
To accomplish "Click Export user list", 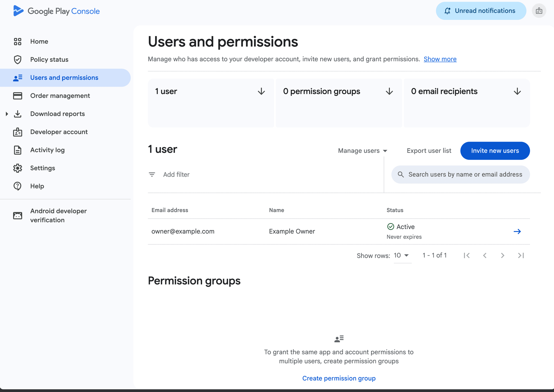I will (429, 151).
